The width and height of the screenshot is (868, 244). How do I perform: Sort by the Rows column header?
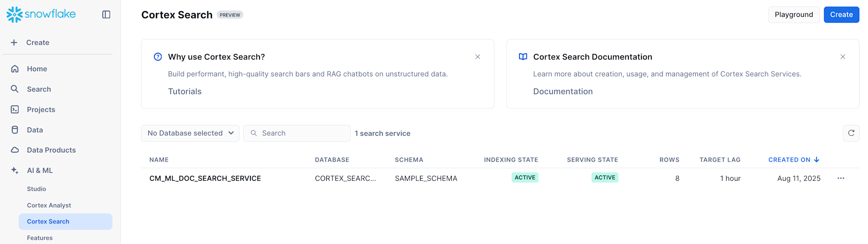(669, 160)
